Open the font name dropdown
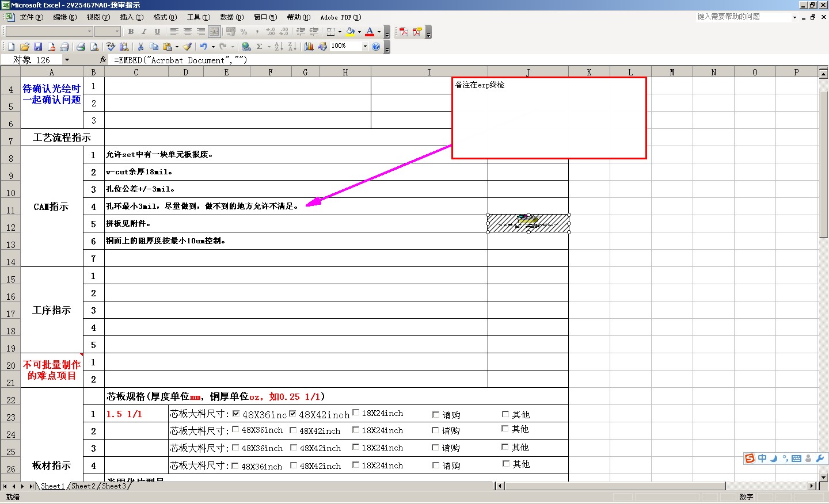829x504 pixels. tap(89, 32)
